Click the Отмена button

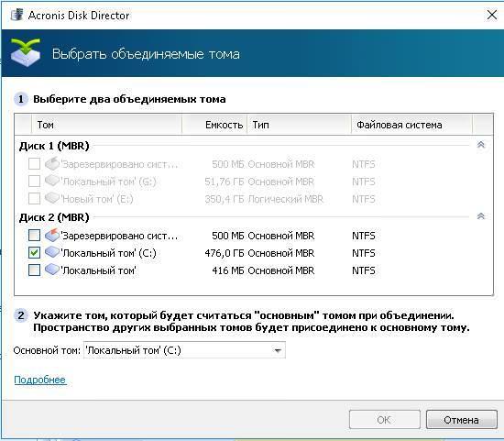(461, 419)
